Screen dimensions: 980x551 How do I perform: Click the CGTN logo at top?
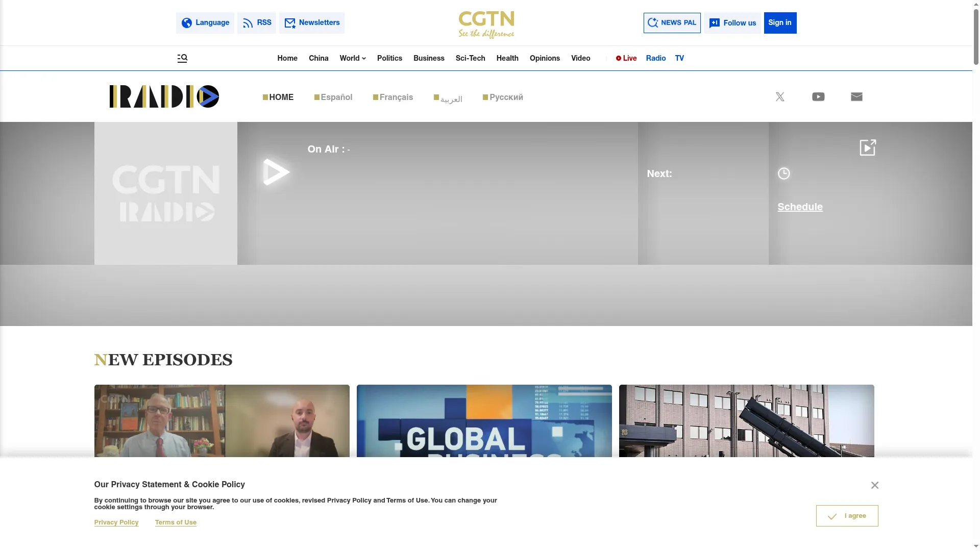click(x=486, y=24)
